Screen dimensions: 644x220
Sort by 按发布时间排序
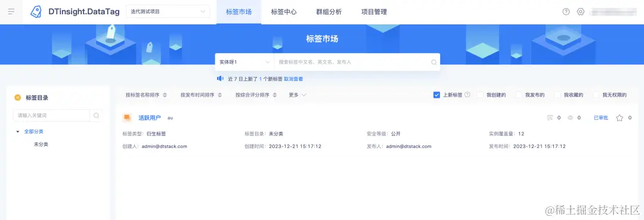click(x=201, y=95)
